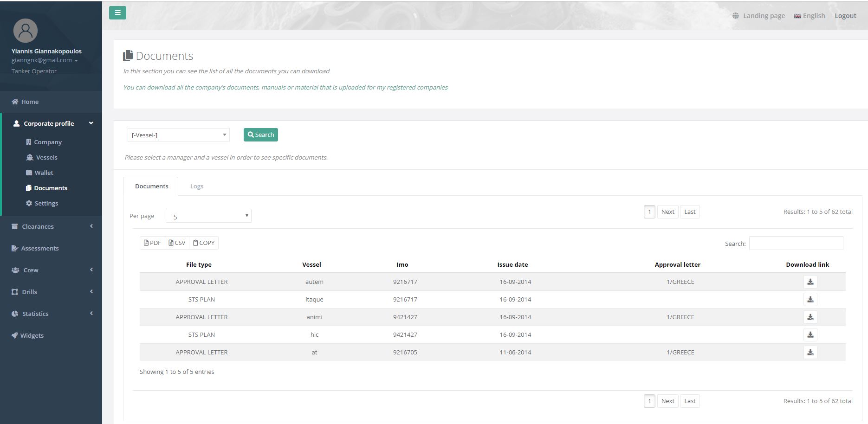Switch to the Logs tab
The image size is (868, 424).
(197, 186)
